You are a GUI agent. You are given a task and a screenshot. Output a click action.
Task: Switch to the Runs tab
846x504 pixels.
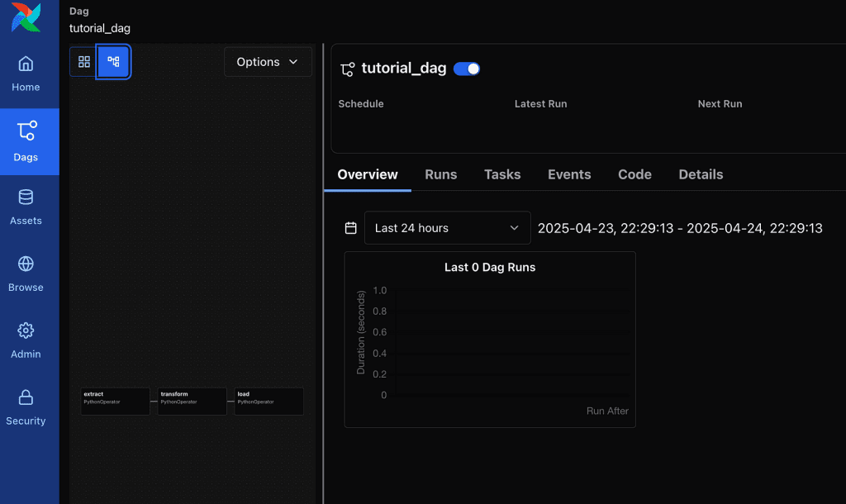pyautogui.click(x=441, y=174)
